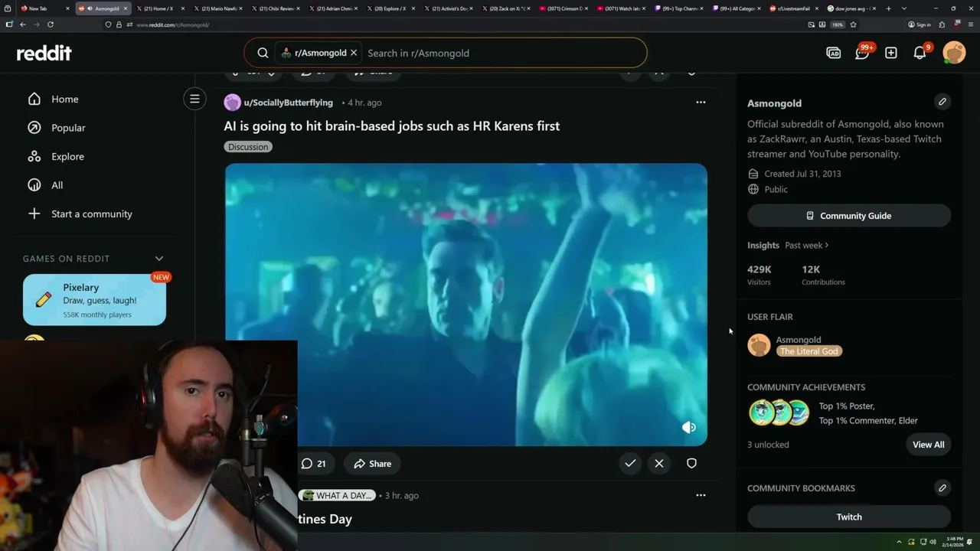Share the AI post

pos(372,463)
